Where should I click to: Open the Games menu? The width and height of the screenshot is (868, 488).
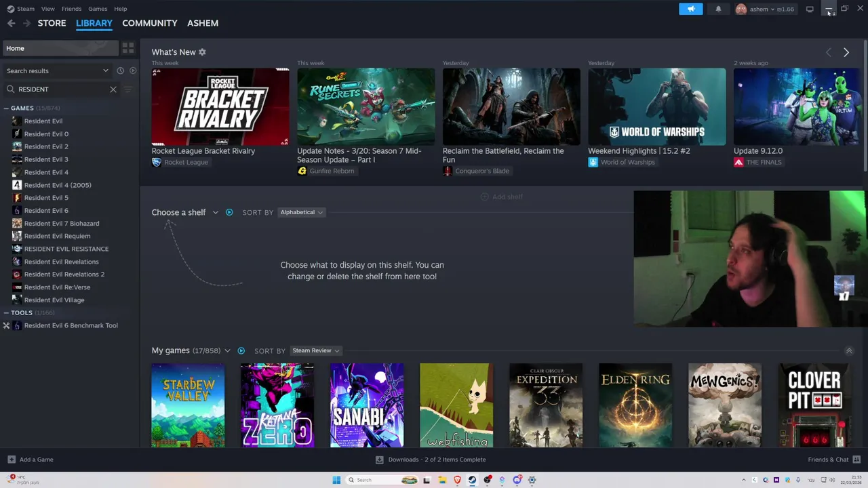click(x=98, y=9)
